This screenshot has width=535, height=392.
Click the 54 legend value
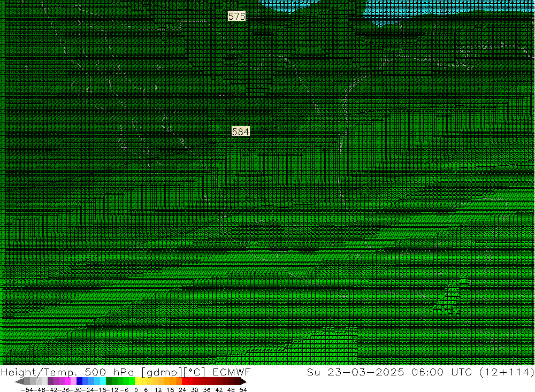coord(243,390)
